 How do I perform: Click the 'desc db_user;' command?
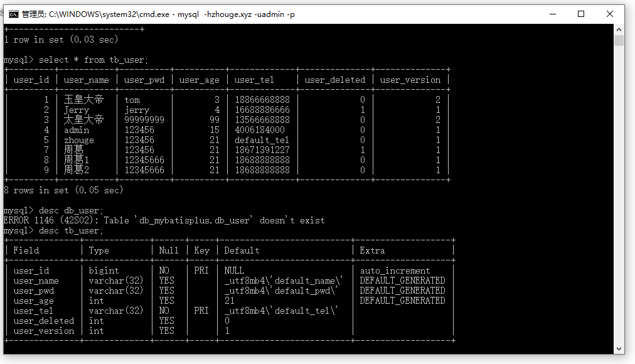[71, 210]
